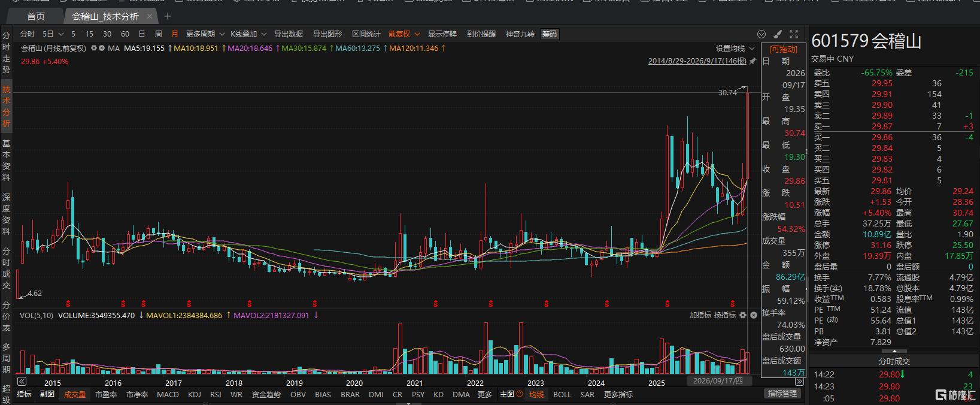Toggle 神奇九转 indicator

[x=520, y=34]
